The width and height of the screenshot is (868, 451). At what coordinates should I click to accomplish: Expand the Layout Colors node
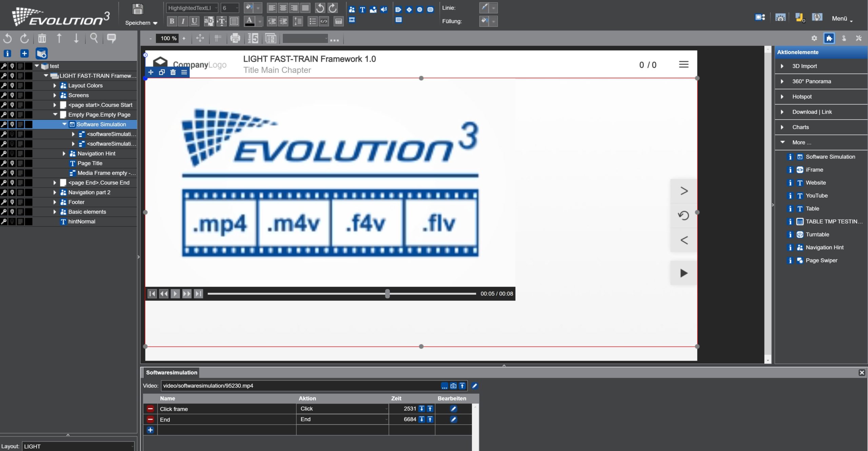click(55, 85)
